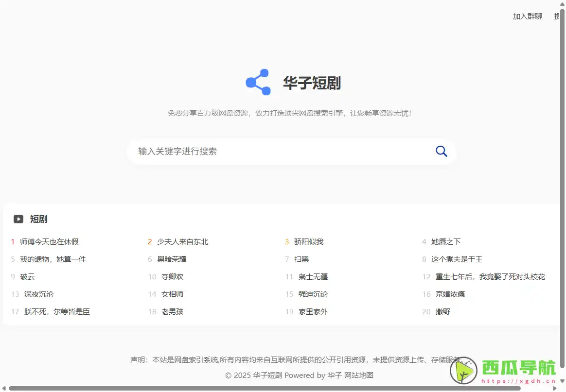Click the up arrow on the vertical scrollbar
The image size is (566, 392).
click(562, 5)
